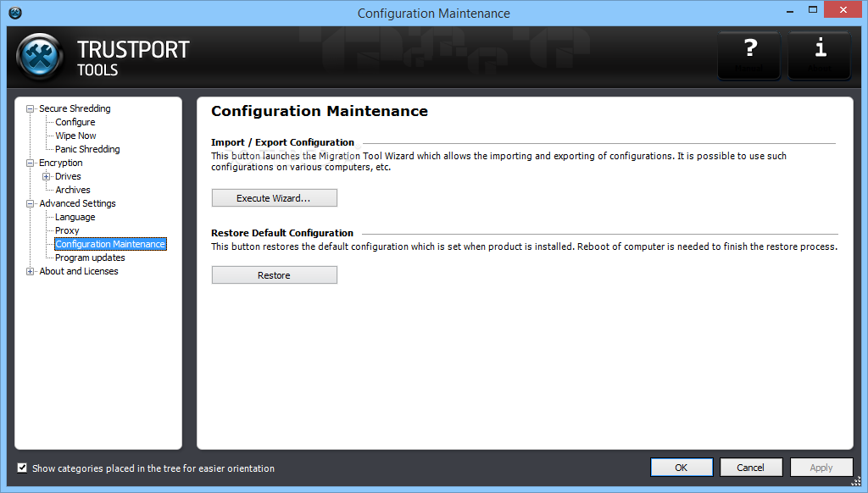Click the Cancel button
Viewport: 868px width, 493px height.
pyautogui.click(x=751, y=468)
